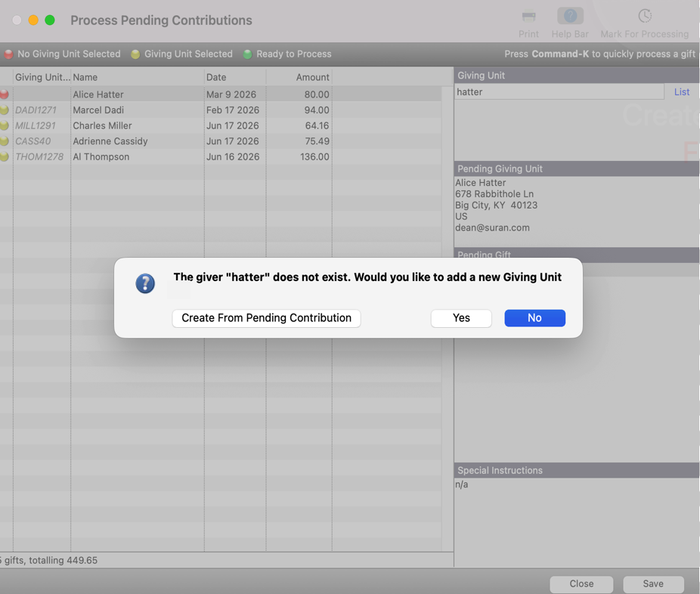Click the Special Instructions n/a text
This screenshot has width=700, height=594.
(462, 484)
